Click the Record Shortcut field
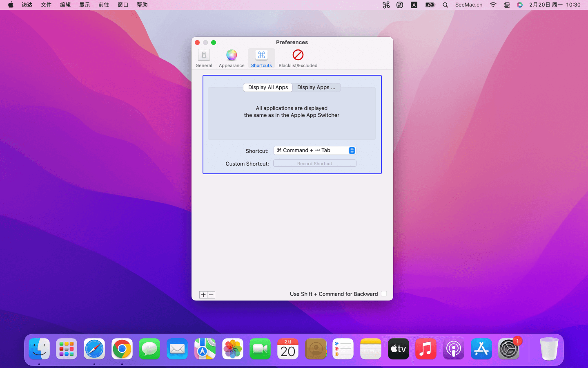The image size is (588, 368). 314,164
